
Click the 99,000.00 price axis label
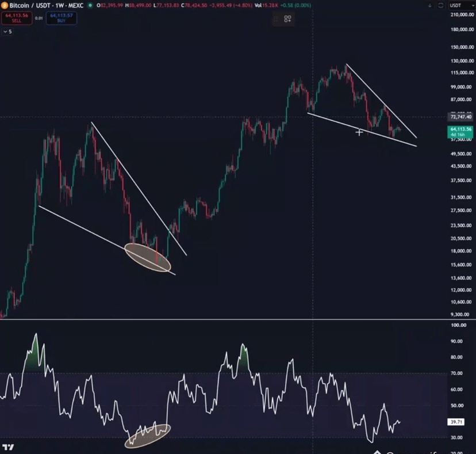click(461, 87)
